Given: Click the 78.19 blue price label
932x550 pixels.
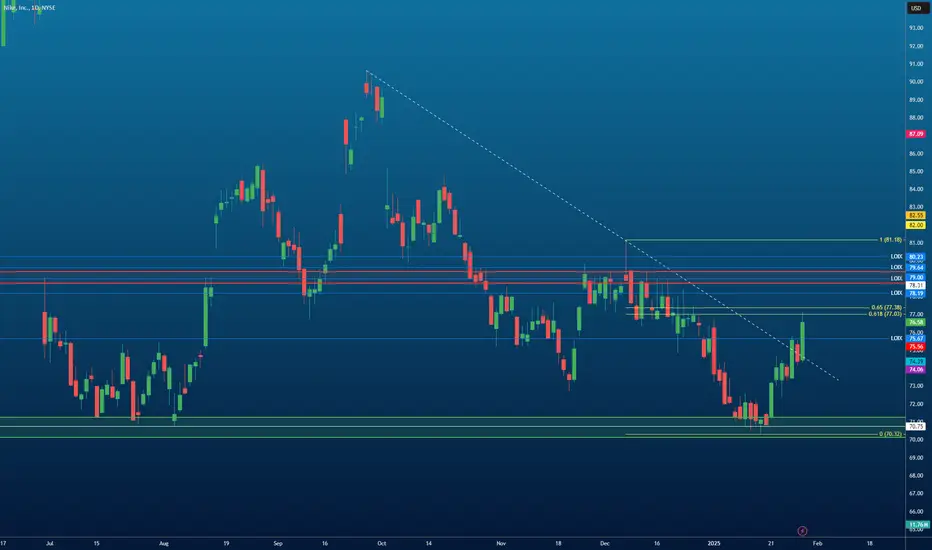Looking at the screenshot, I should 916,293.
